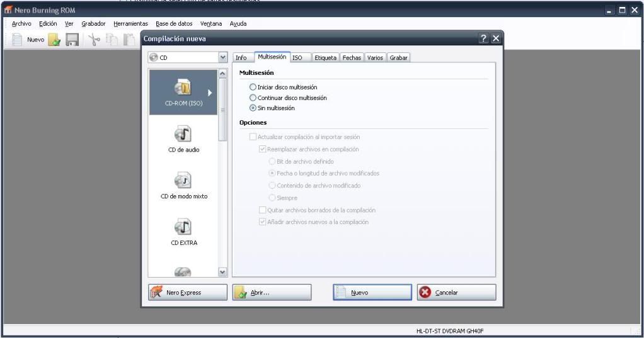644x338 pixels.
Task: Open the Etiqueta tab
Action: [x=325, y=57]
